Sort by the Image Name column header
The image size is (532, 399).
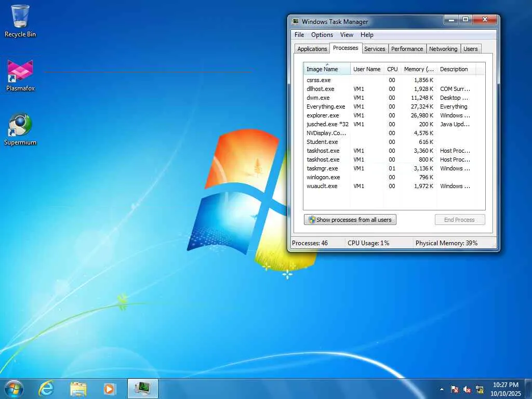(x=327, y=69)
